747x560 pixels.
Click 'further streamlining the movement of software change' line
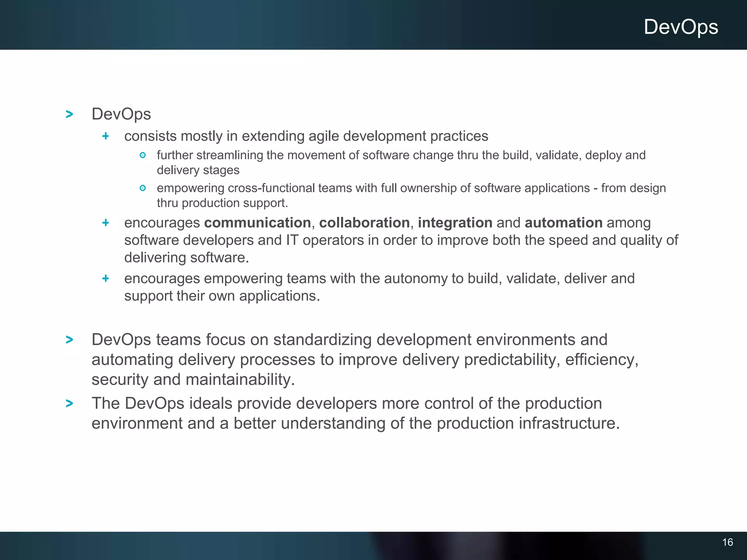[x=401, y=155]
